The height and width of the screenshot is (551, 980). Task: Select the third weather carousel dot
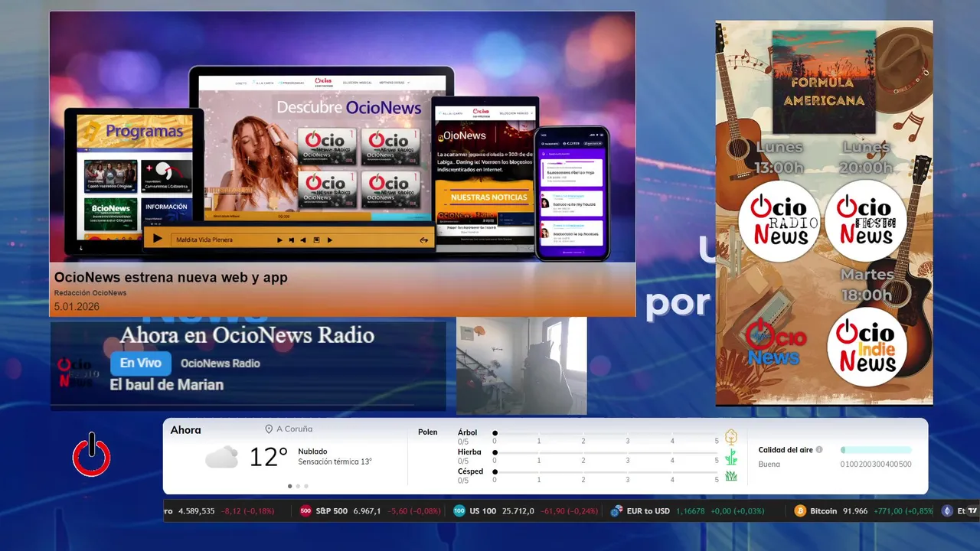pos(306,486)
